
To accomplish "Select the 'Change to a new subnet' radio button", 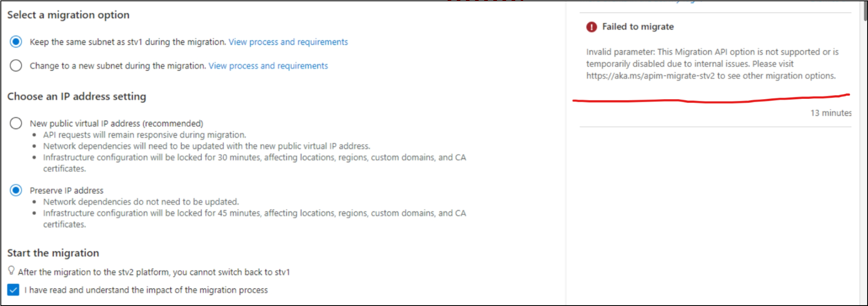I will click(x=16, y=66).
